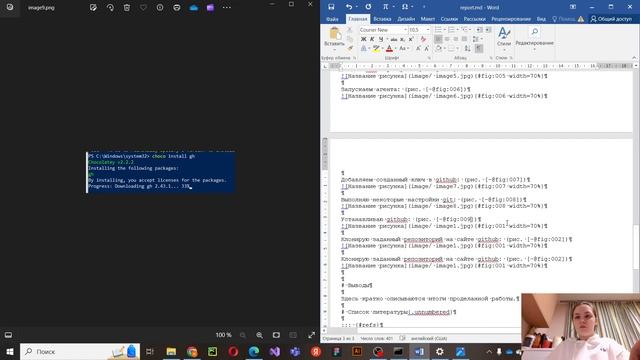The image size is (640, 360).
Task: Add image to favorites with heart icon
Action: coord(143,7)
